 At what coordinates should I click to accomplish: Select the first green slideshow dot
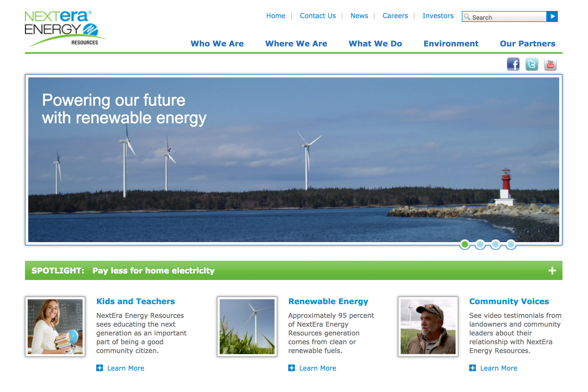[x=465, y=244]
